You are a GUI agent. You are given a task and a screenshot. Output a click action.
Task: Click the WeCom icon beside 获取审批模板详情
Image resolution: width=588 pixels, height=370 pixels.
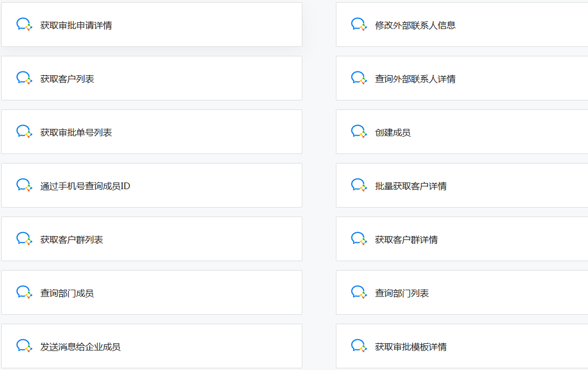pyautogui.click(x=359, y=347)
